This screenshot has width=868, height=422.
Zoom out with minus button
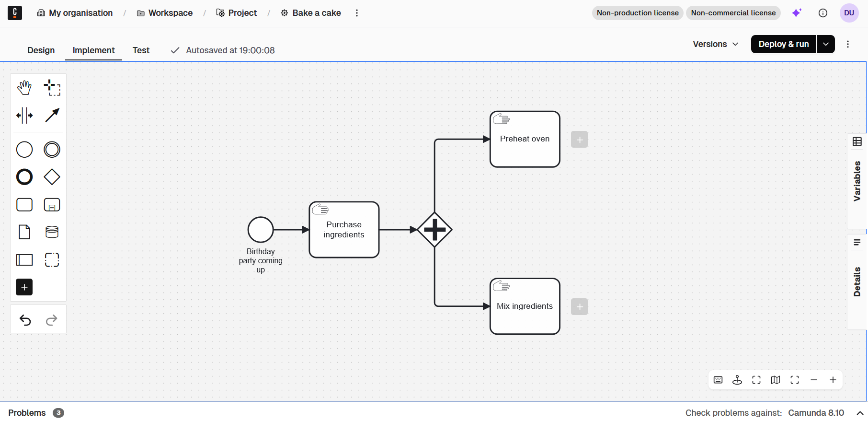pos(814,380)
